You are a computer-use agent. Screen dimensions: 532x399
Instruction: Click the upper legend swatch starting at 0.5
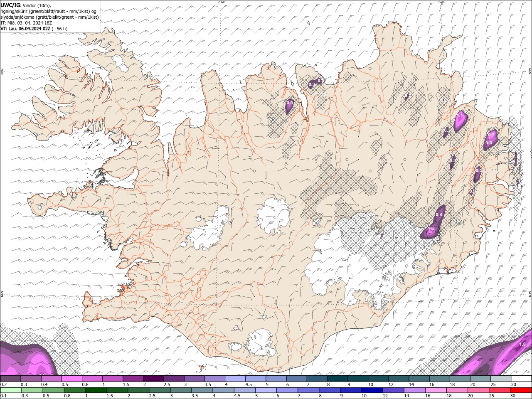[x=71, y=379]
